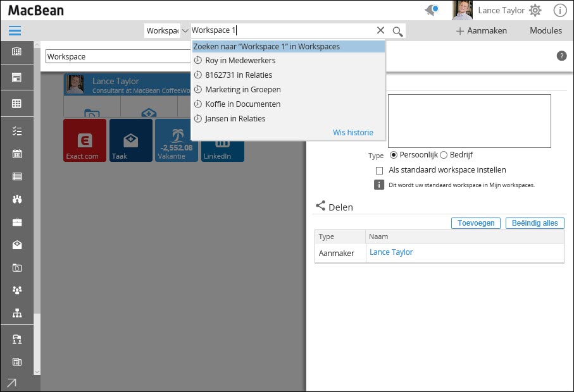574x392 pixels.
Task: Click the hamburger menu icon
Action: pos(15,31)
